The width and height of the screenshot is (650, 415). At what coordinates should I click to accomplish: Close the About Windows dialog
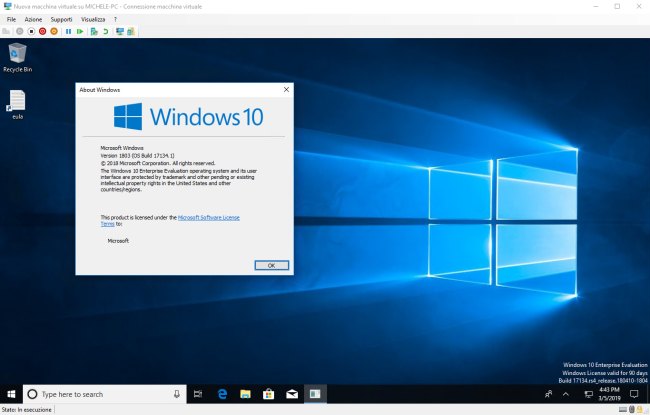286,90
